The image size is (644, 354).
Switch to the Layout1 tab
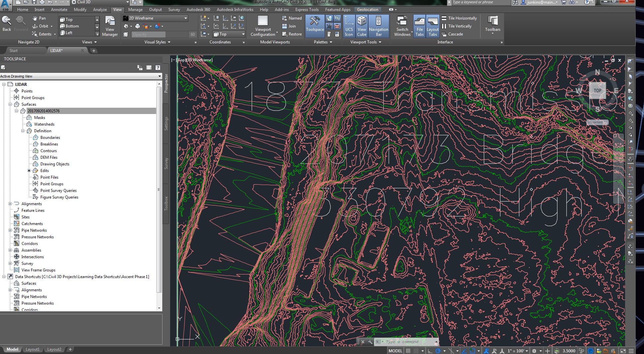click(x=32, y=349)
